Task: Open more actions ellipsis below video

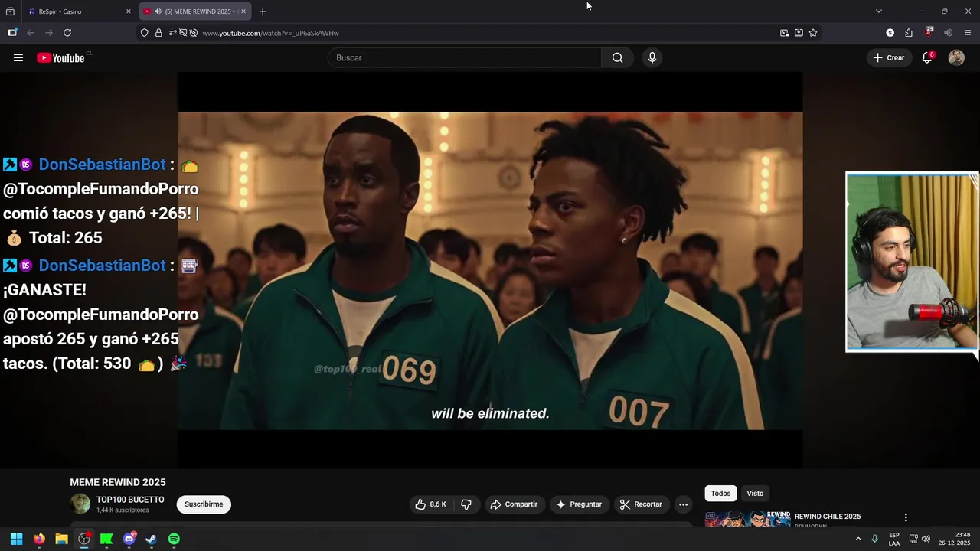Action: click(683, 504)
